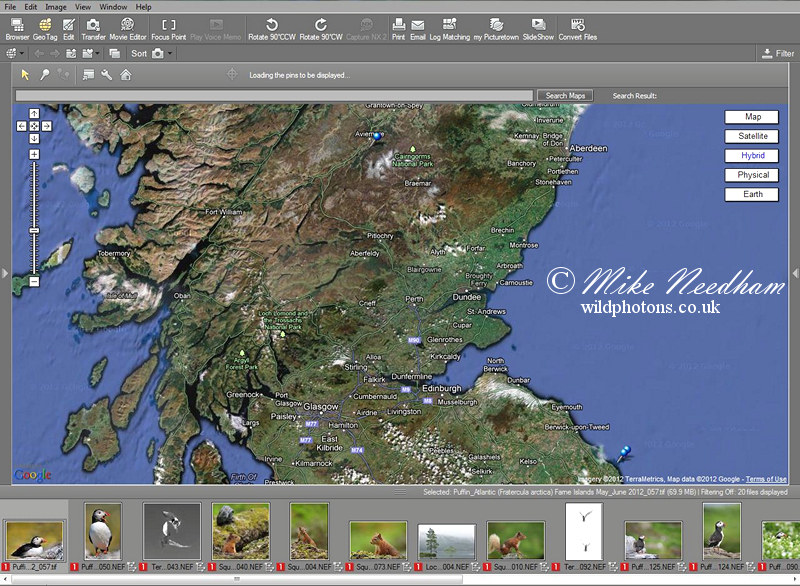Switch map type to Satellite
The width and height of the screenshot is (800, 586).
[x=752, y=136]
